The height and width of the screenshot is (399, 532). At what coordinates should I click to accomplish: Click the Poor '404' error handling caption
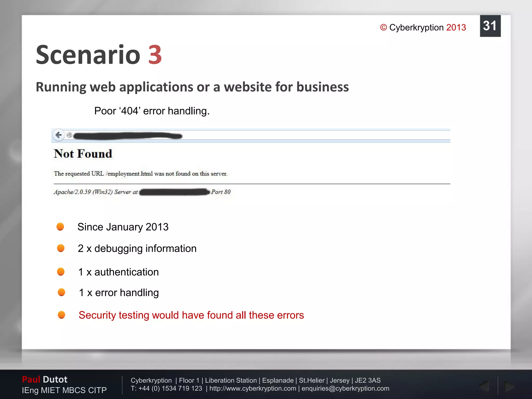click(x=152, y=111)
